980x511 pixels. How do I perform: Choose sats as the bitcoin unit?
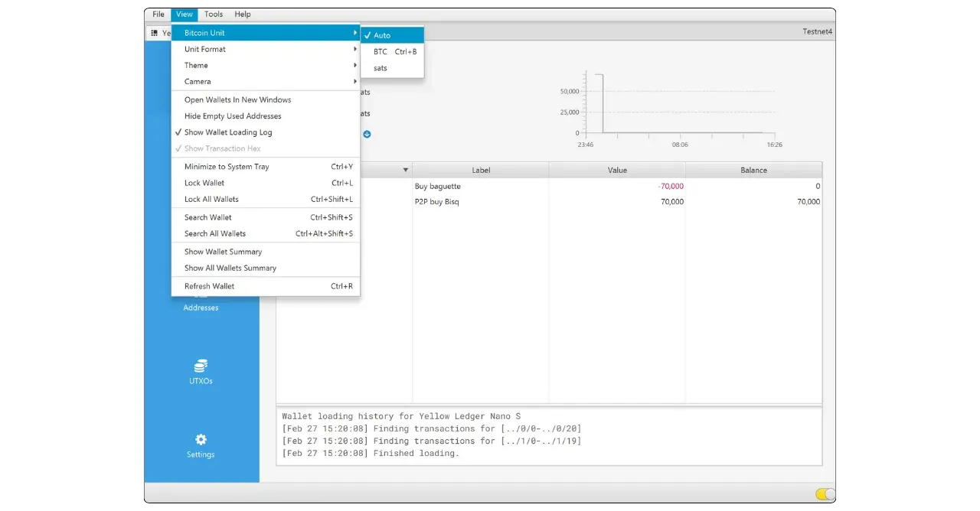pos(381,68)
